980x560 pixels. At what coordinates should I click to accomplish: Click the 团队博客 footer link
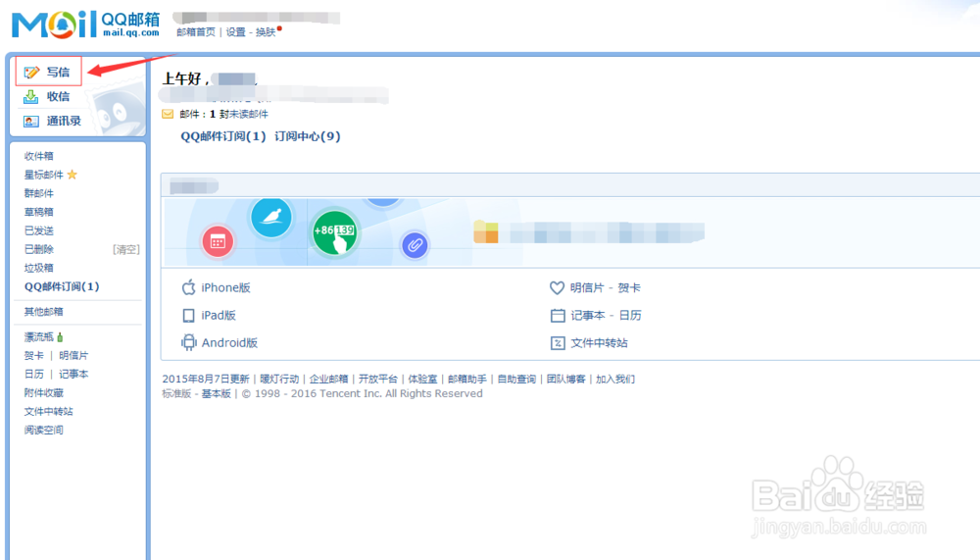click(x=566, y=380)
